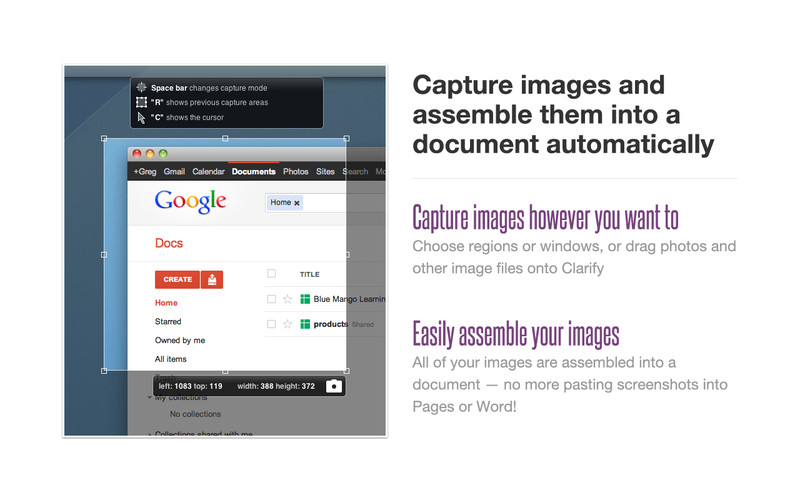Click the "No collections" text
This screenshot has height=500, width=800.
[x=195, y=414]
